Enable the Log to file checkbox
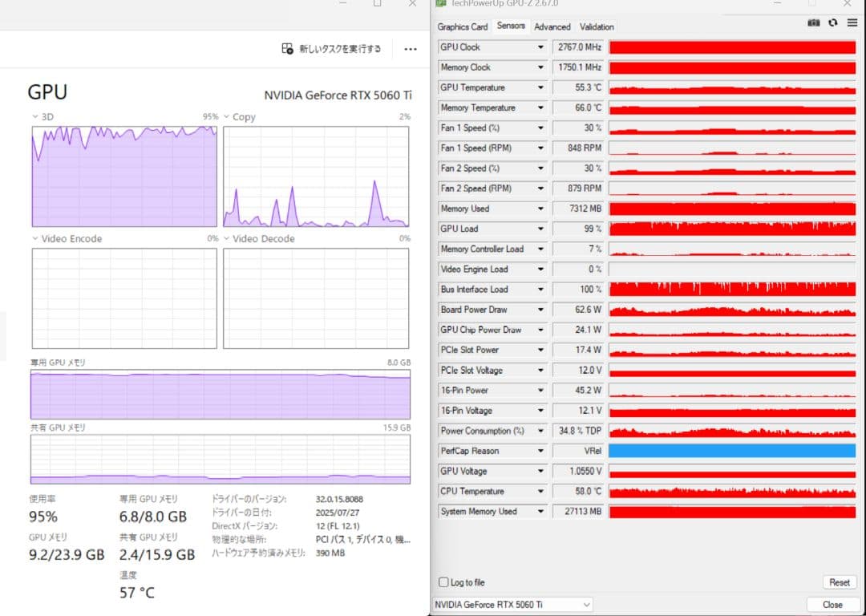This screenshot has width=866, height=616. [x=442, y=582]
